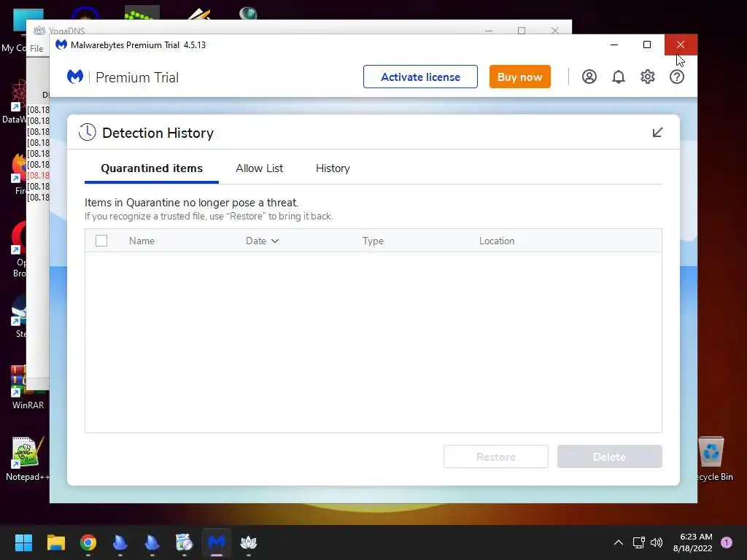Viewport: 747px width, 560px height.
Task: Open the notification count badge
Action: click(727, 542)
